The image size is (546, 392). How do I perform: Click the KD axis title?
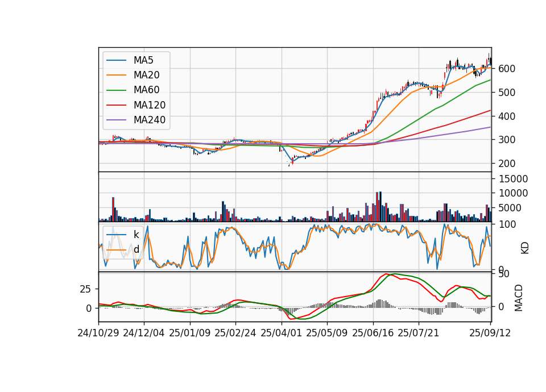click(525, 248)
